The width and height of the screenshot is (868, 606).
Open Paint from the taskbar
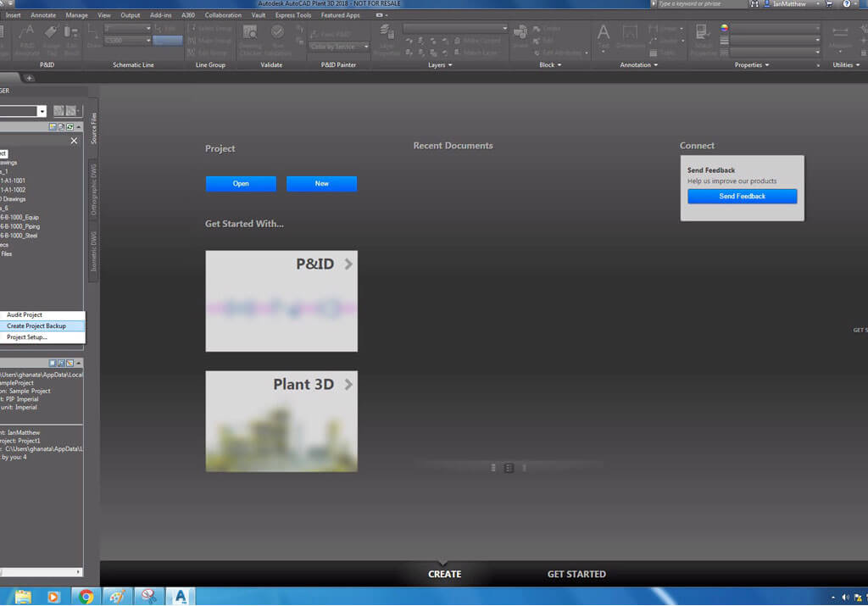coord(117,597)
